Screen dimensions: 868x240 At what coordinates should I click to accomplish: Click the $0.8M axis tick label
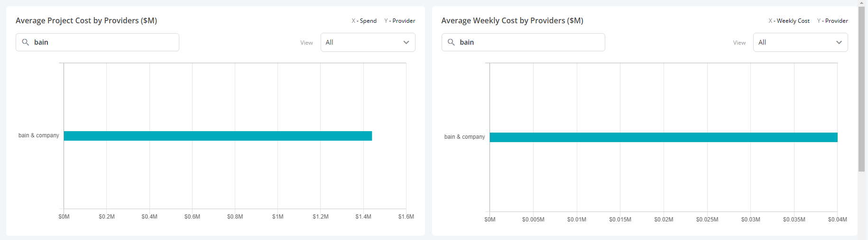click(x=235, y=217)
